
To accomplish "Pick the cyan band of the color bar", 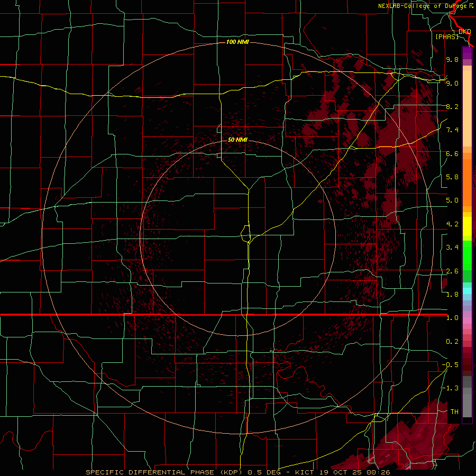I will (x=467, y=291).
